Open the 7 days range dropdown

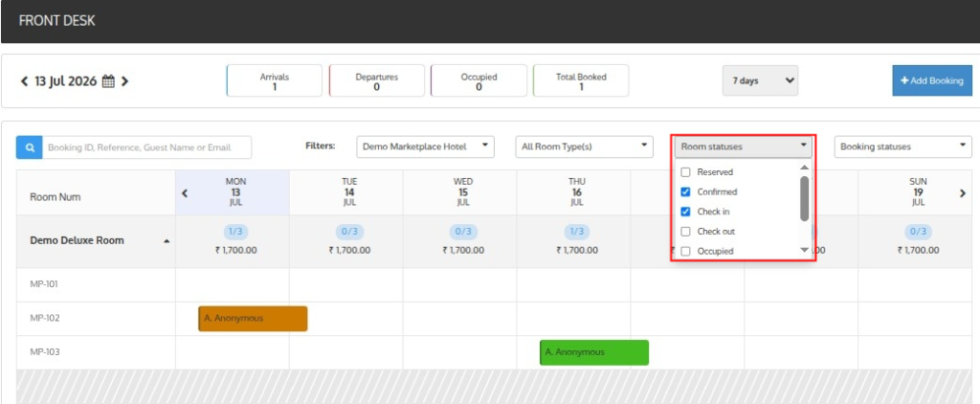pos(760,80)
